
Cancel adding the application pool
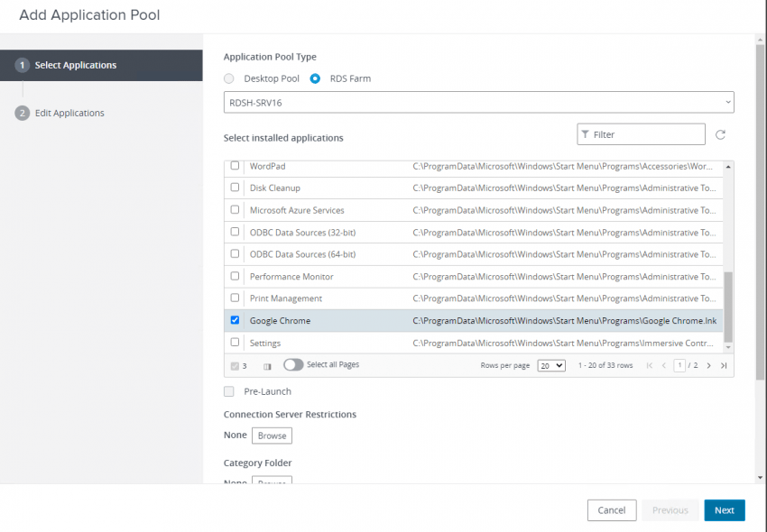pos(612,509)
